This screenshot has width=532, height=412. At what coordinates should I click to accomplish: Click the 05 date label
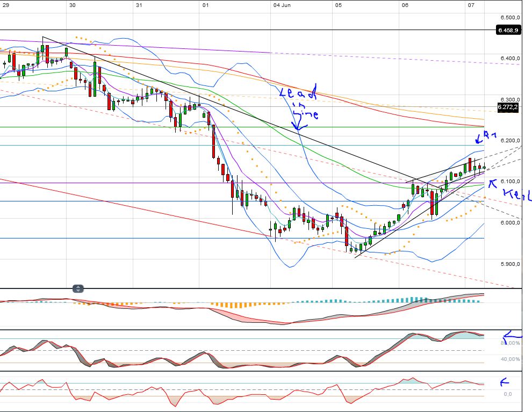338,5
